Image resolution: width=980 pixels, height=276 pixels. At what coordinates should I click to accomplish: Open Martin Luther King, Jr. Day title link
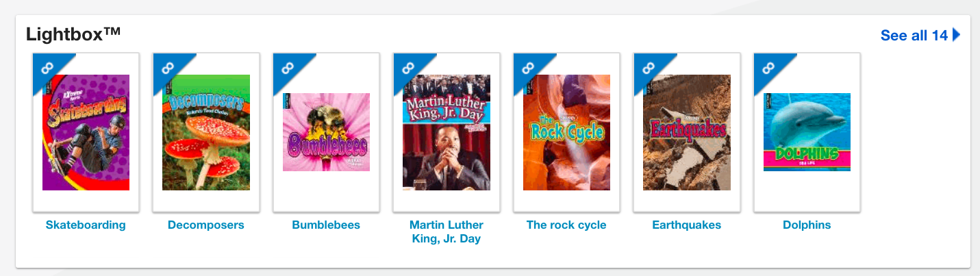pos(447,231)
